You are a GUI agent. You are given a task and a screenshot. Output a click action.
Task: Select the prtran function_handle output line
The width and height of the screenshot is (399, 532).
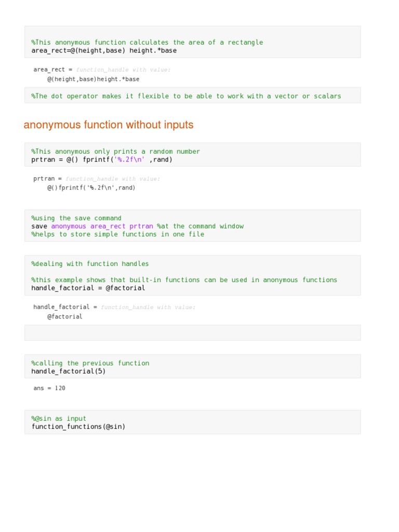[x=97, y=179]
